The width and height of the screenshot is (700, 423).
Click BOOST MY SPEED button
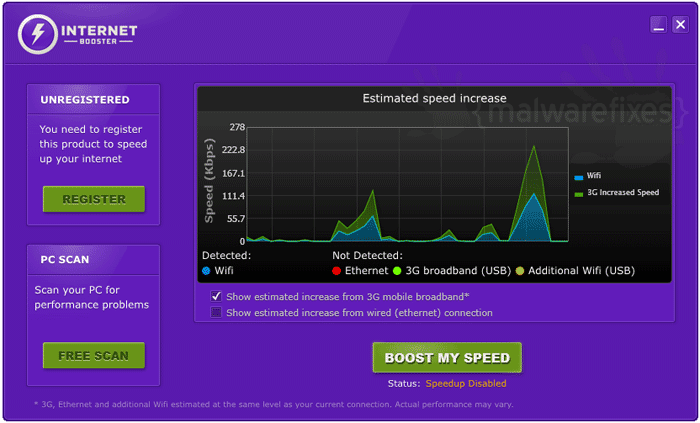447,357
